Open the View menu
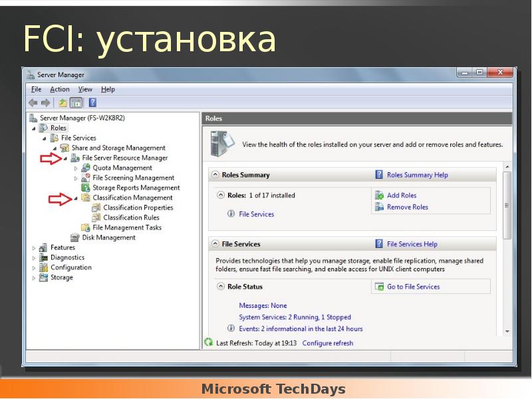Viewport: 532px width, 399px height. (85, 89)
